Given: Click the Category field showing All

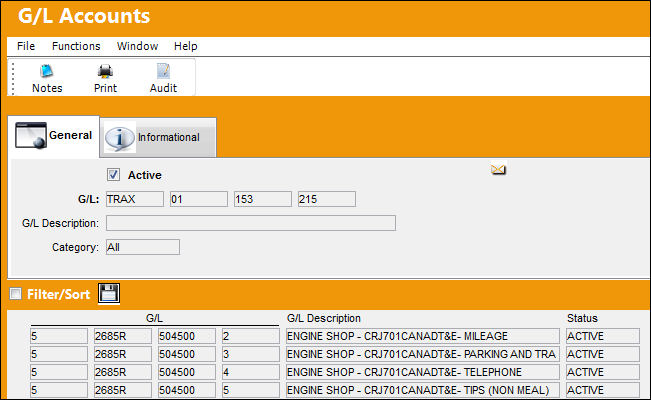Looking at the screenshot, I should 143,247.
